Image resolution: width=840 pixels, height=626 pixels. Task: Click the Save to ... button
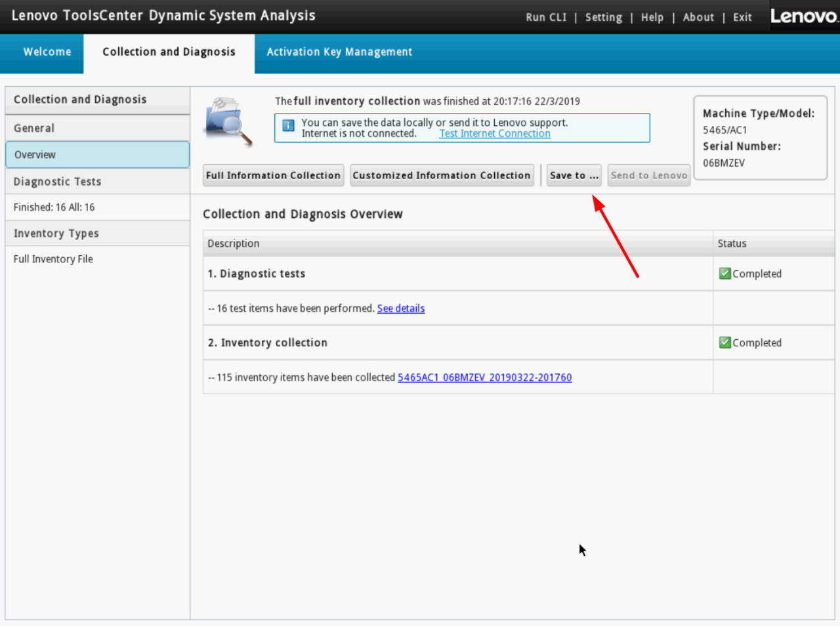tap(574, 175)
